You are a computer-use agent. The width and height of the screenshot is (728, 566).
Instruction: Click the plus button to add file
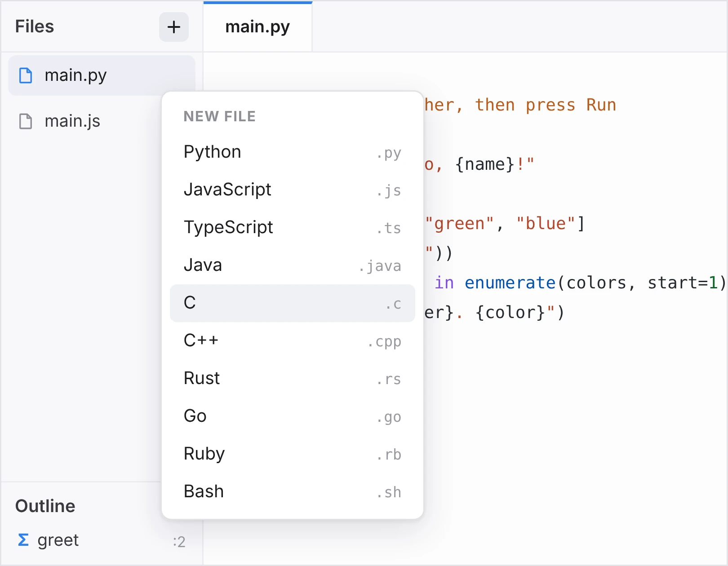point(174,27)
